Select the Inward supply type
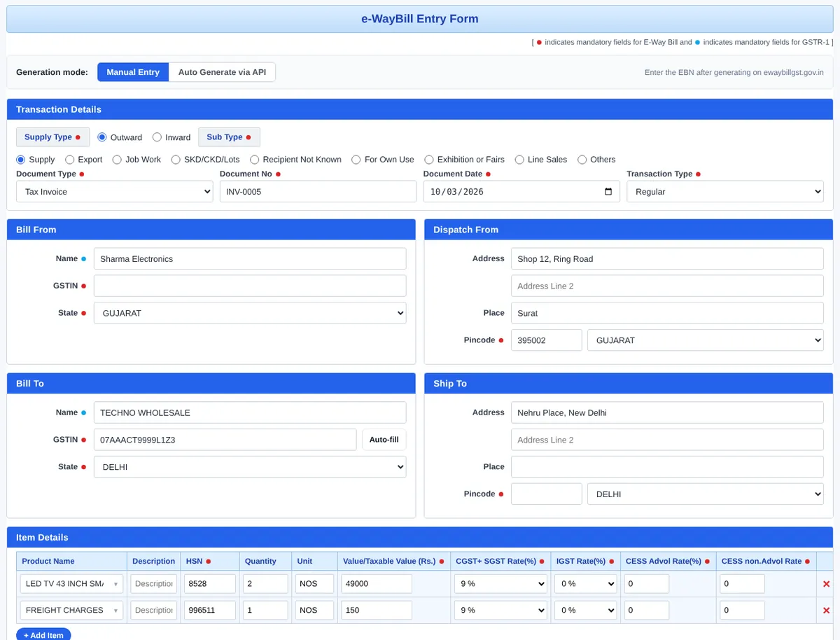The width and height of the screenshot is (840, 640). 157,137
